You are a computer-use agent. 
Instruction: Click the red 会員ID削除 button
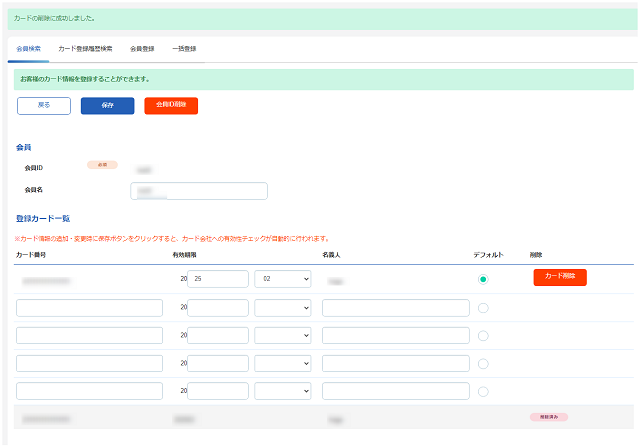(171, 106)
